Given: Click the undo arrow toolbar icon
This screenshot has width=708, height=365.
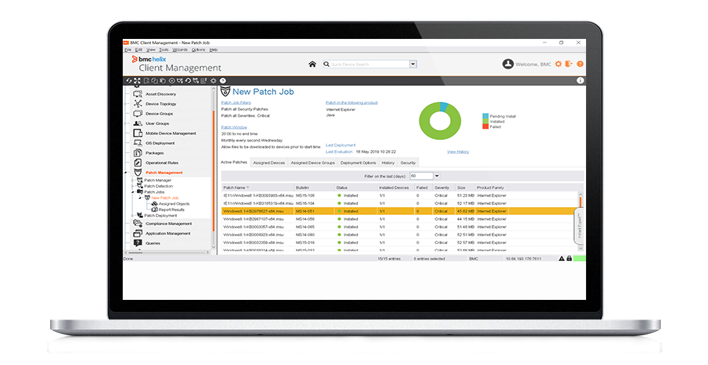Looking at the screenshot, I should coord(188,80).
